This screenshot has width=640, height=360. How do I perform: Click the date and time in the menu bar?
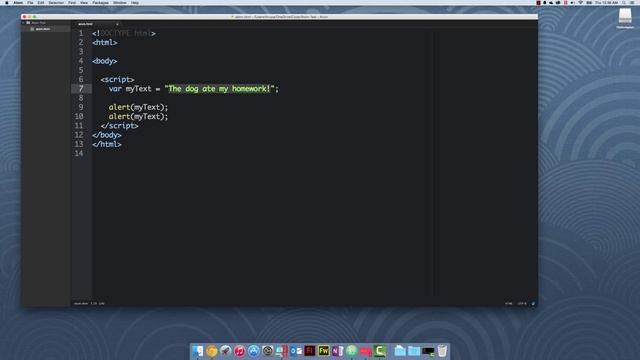(x=607, y=2)
